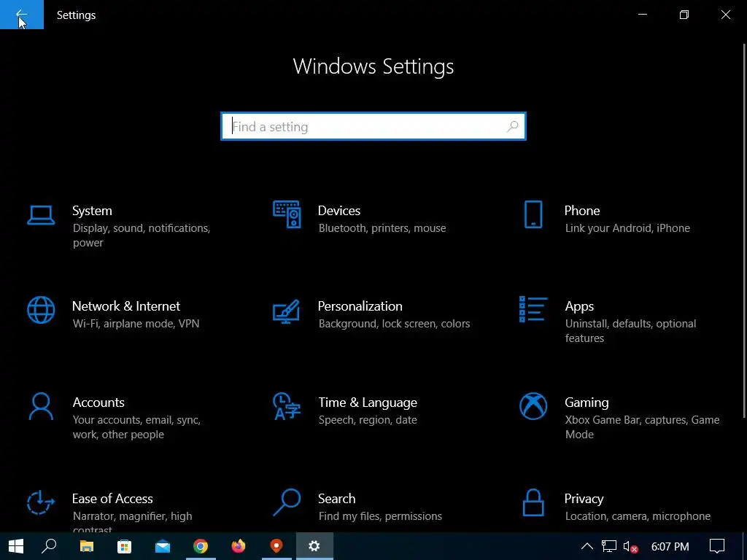Viewport: 747px width, 560px height.
Task: Select the Phone device icon
Action: tap(533, 214)
